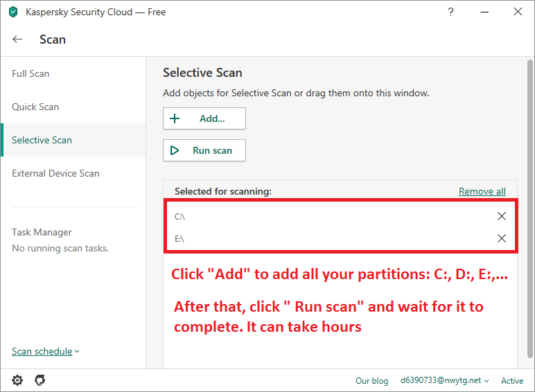Image resolution: width=535 pixels, height=392 pixels.
Task: Remove E:\ from the scan list
Action: (x=502, y=238)
